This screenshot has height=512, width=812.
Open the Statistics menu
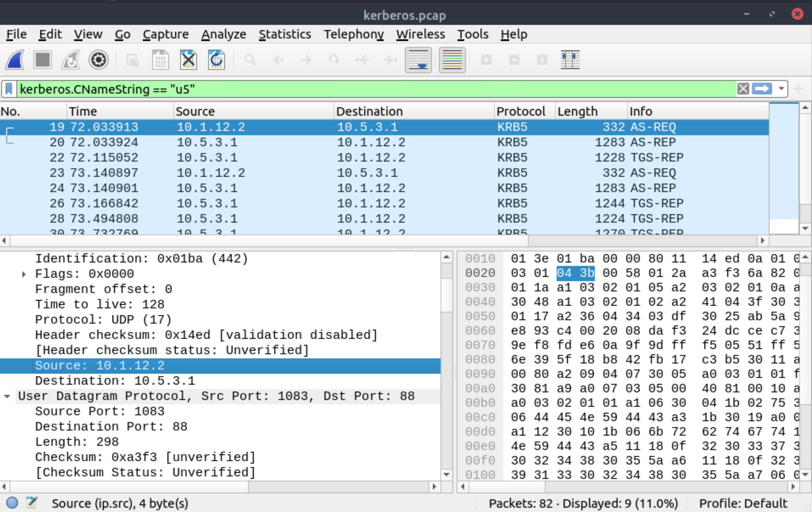(x=285, y=34)
